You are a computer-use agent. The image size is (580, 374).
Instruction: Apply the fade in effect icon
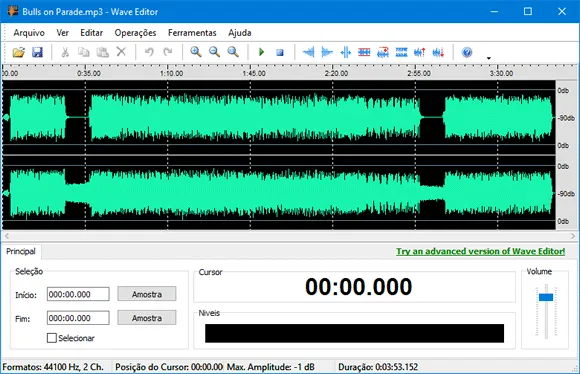[x=308, y=52]
